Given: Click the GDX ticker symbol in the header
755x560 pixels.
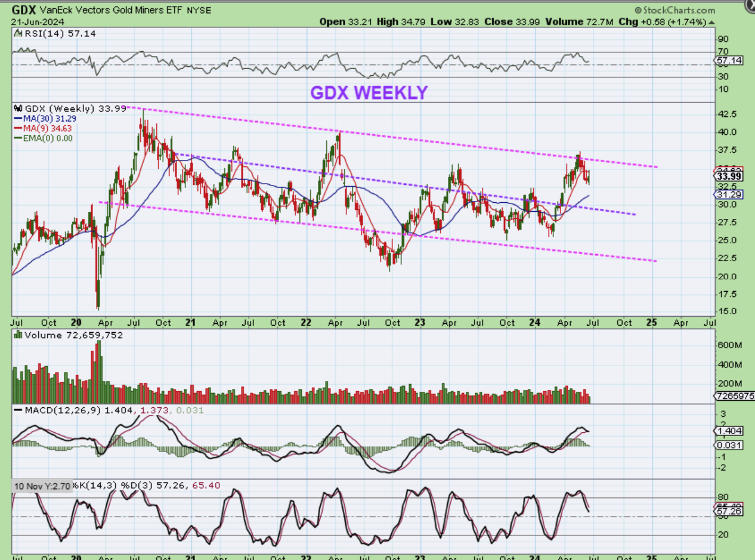Looking at the screenshot, I should pyautogui.click(x=23, y=11).
